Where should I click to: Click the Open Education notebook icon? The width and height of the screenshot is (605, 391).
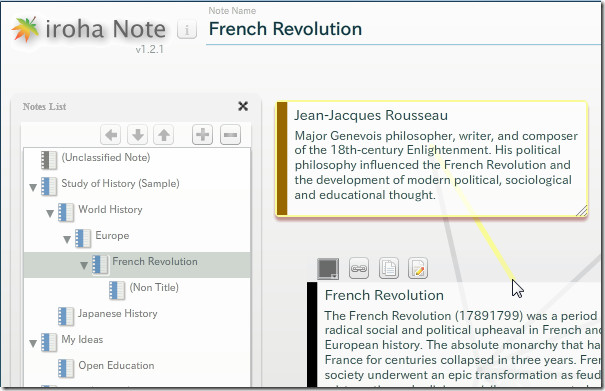[66, 368]
